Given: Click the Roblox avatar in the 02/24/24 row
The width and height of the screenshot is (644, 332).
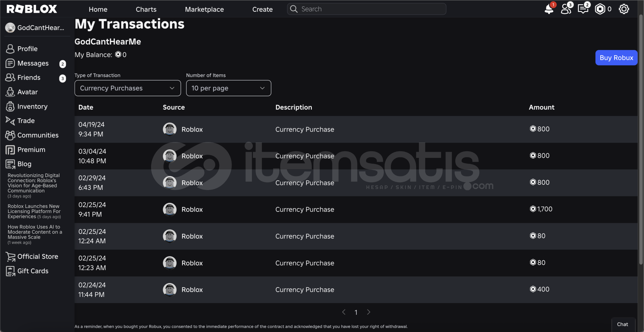Looking at the screenshot, I should [x=169, y=290].
